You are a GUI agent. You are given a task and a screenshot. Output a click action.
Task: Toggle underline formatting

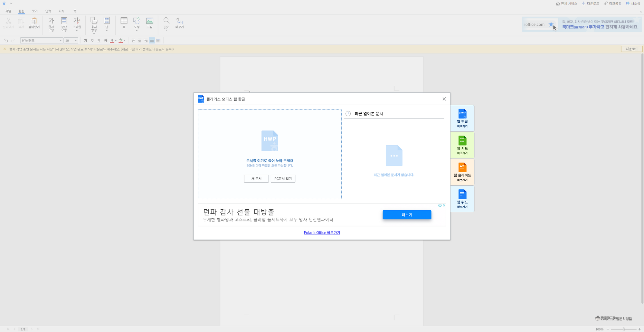pyautogui.click(x=99, y=41)
